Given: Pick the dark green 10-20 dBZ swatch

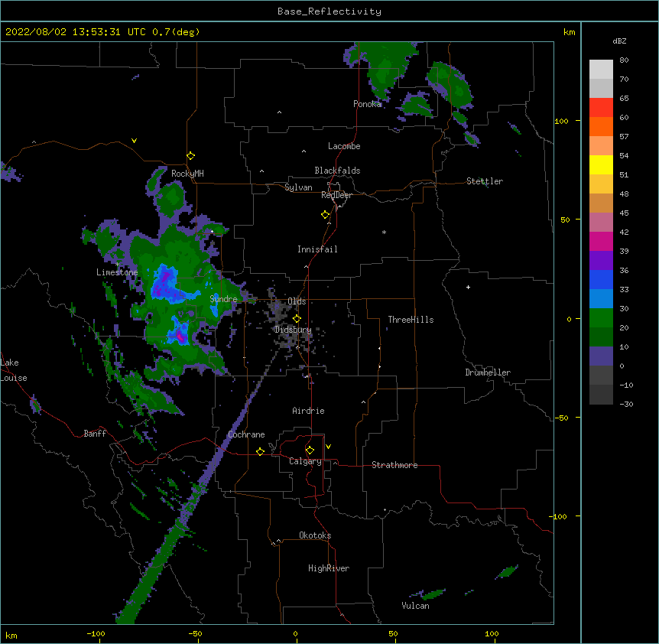Looking at the screenshot, I should (x=601, y=337).
